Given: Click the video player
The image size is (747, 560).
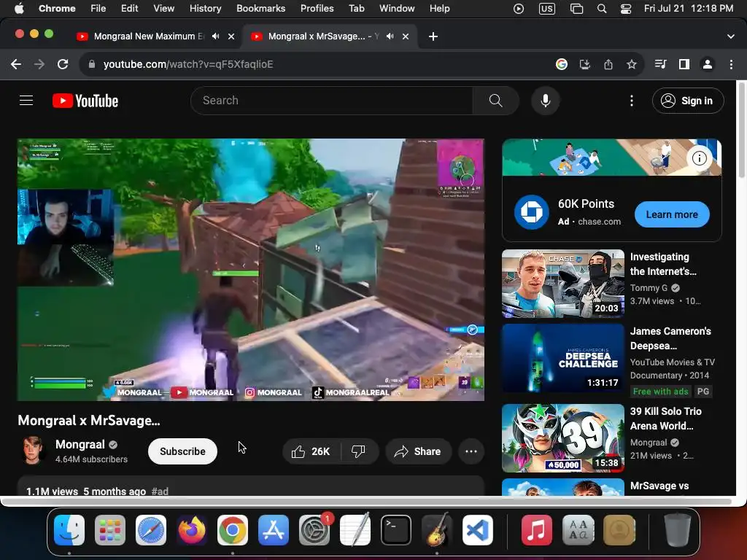Looking at the screenshot, I should 251,270.
